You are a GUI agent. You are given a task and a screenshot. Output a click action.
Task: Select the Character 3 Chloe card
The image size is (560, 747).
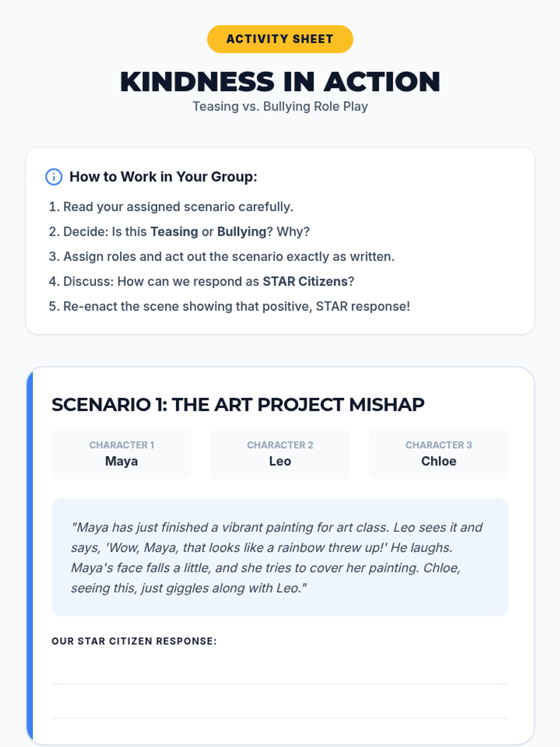pos(439,454)
